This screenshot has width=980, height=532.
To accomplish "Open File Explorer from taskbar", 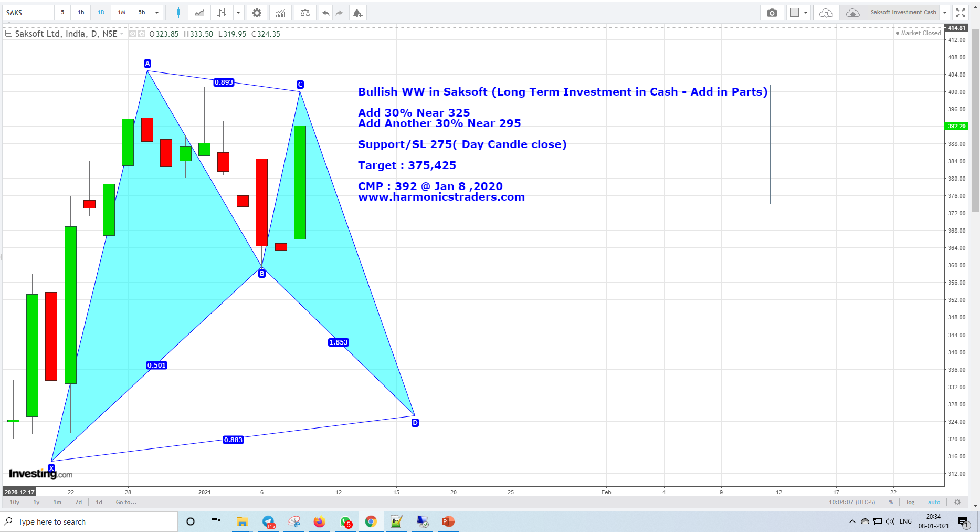I will click(x=242, y=522).
